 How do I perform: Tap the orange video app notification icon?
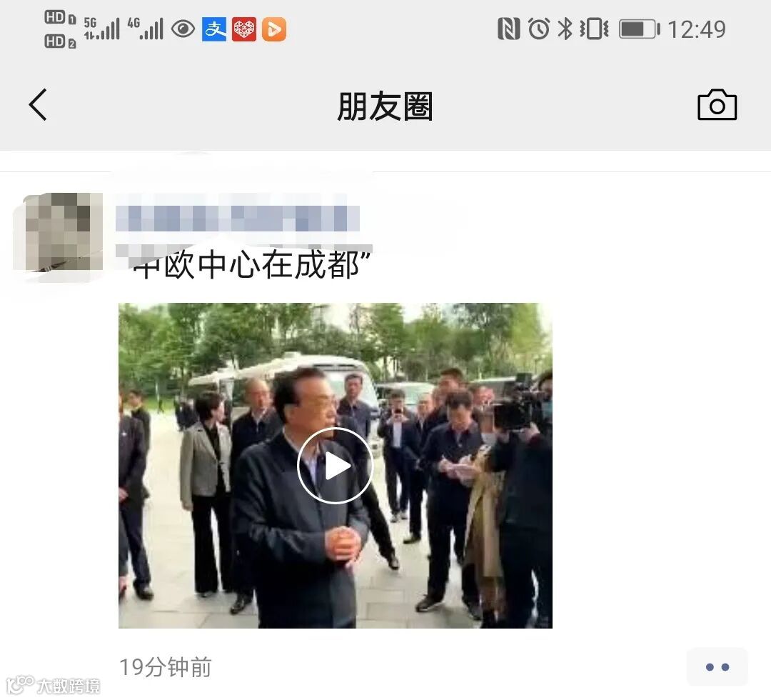coord(274,29)
